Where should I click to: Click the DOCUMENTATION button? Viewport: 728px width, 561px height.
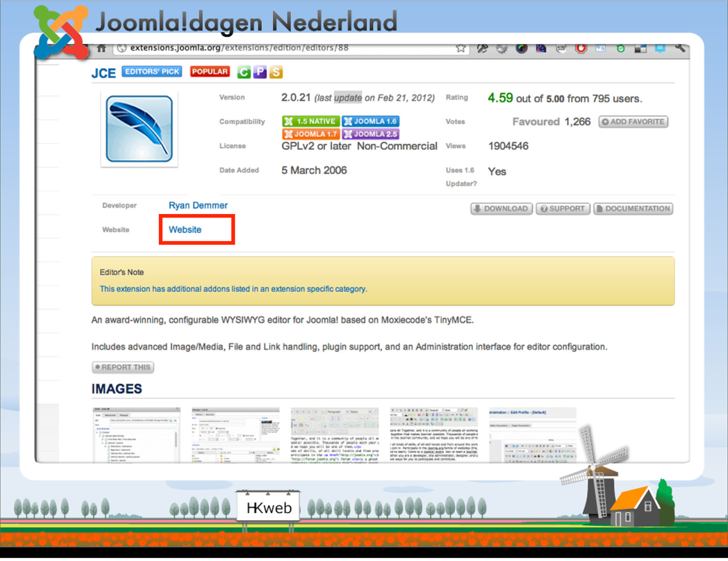[633, 209]
